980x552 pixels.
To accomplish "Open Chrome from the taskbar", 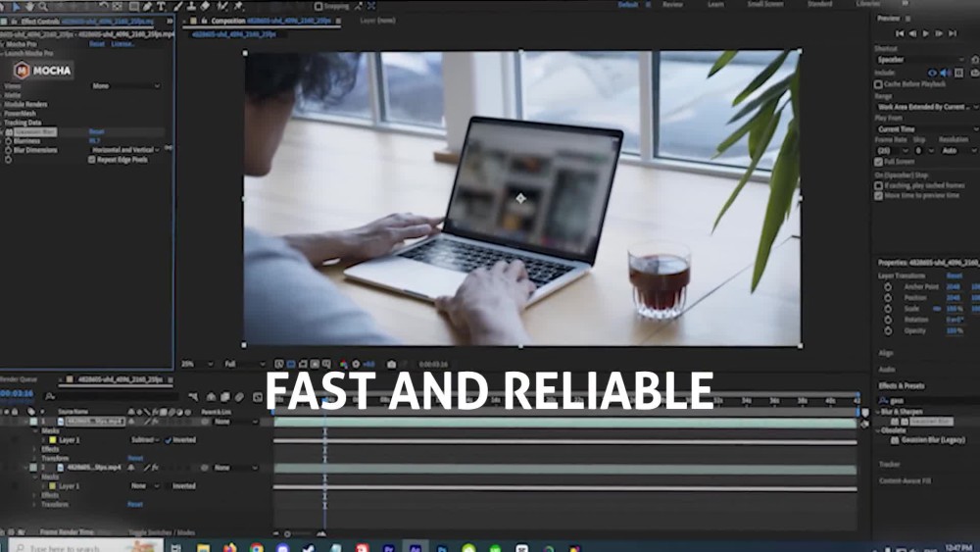I will tap(256, 548).
